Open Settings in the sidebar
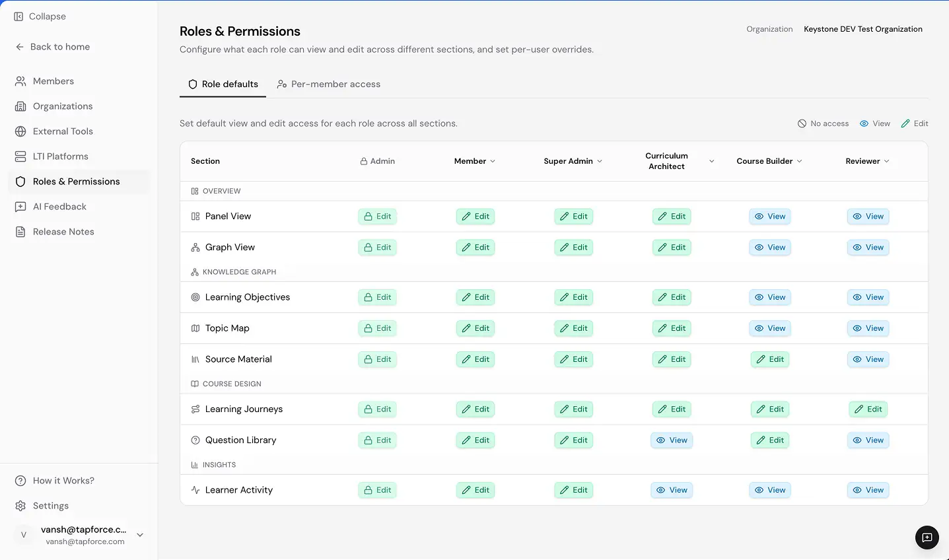Screen dimensions: 949x560 coord(79,506)
